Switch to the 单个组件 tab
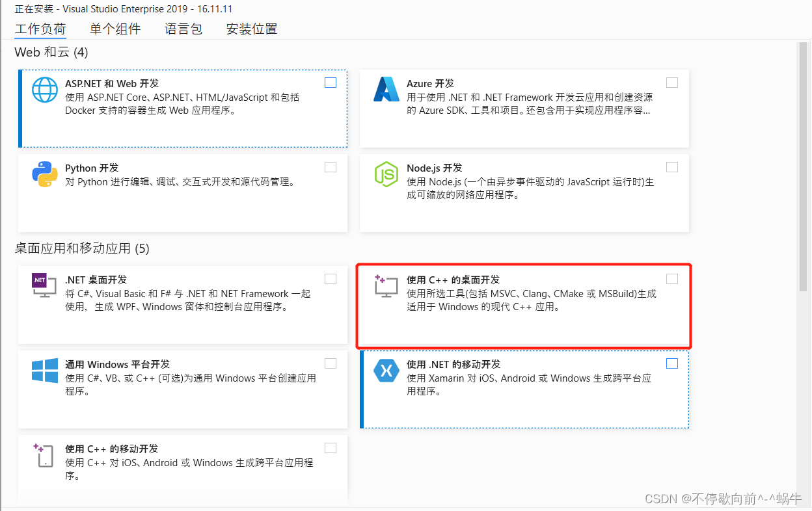Viewport: 812px width, 511px height. coord(115,29)
